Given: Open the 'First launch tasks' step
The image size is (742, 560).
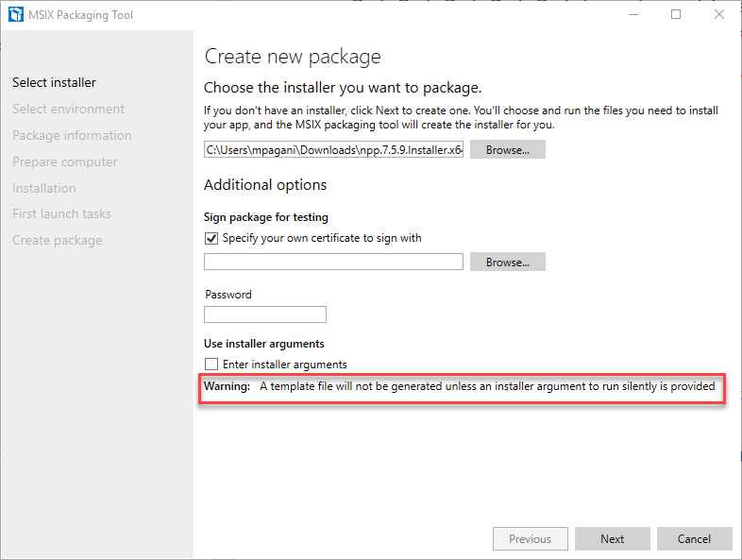Looking at the screenshot, I should 62,214.
